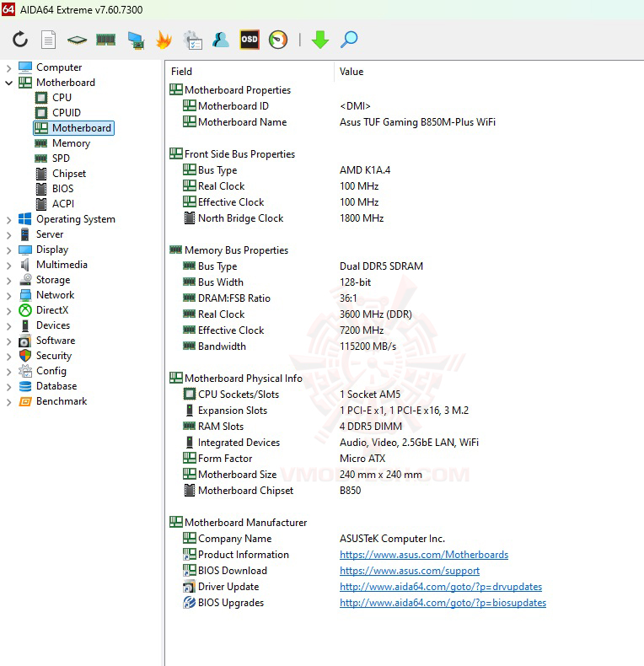Screen dimensions: 644x666
Task: Expand the Computer tree node
Action: (x=8, y=67)
